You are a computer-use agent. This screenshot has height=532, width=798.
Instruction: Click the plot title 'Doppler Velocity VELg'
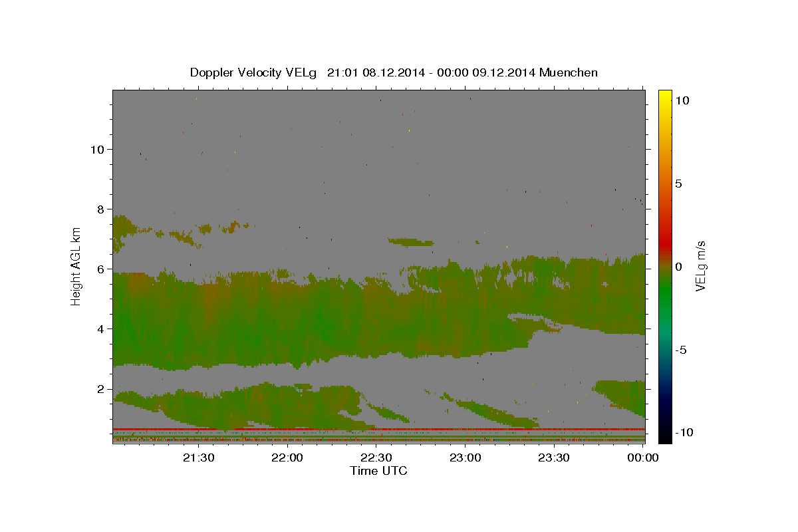[x=254, y=72]
